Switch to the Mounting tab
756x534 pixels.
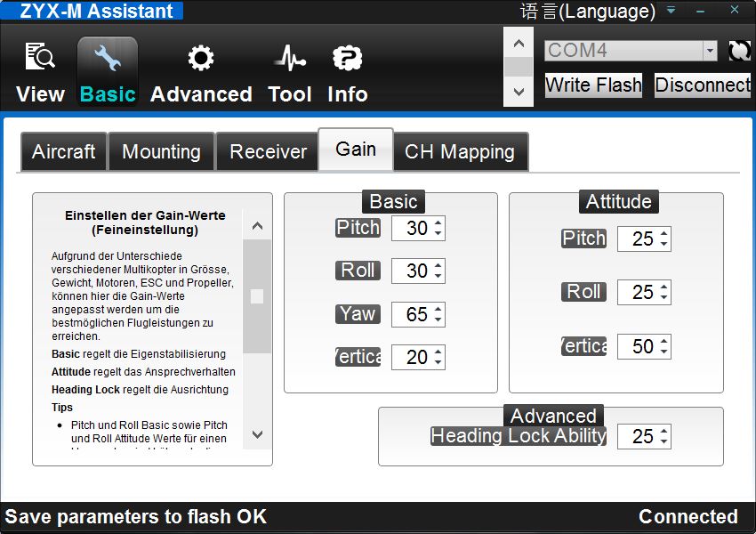pyautogui.click(x=162, y=151)
